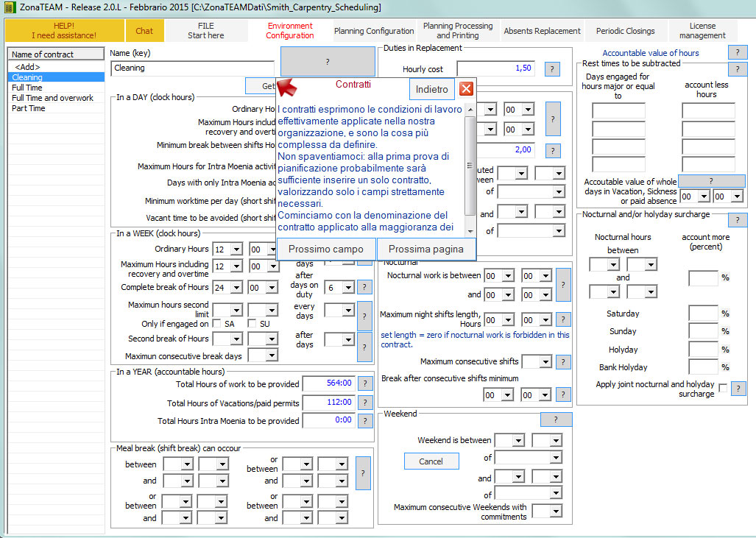Click help button beside every days dropdown
The image size is (756, 538).
364,316
